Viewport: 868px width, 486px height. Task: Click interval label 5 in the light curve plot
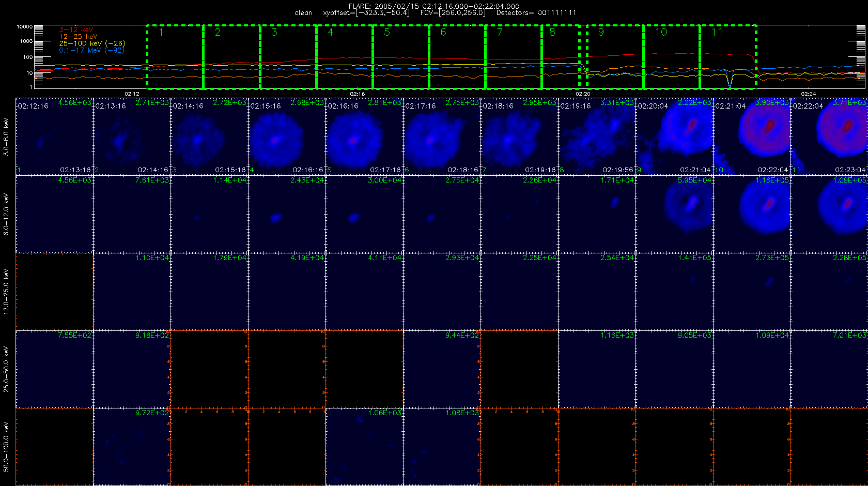click(387, 32)
